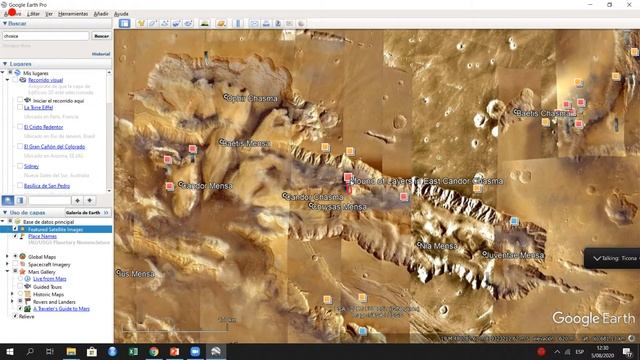Open Chrome from the taskbar
This screenshot has width=640, height=360.
coord(154,351)
